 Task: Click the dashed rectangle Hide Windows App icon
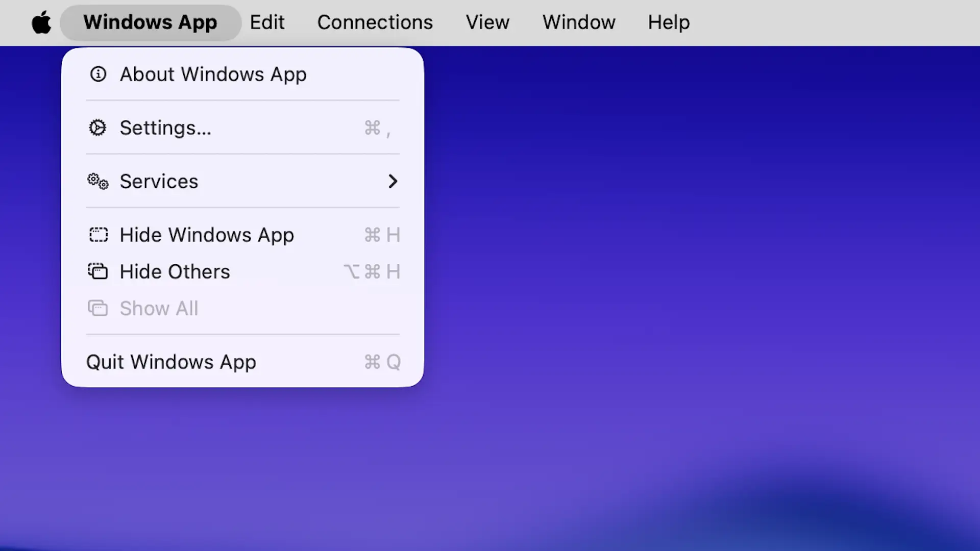click(x=98, y=235)
